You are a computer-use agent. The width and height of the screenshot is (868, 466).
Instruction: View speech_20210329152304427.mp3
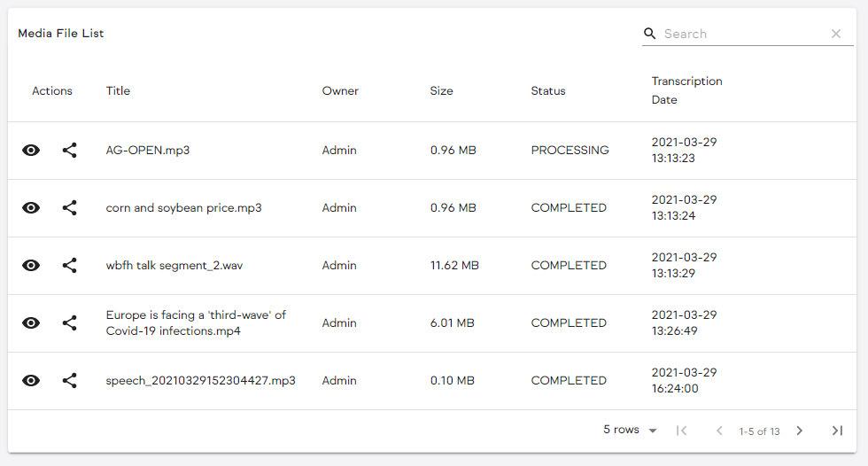31,380
